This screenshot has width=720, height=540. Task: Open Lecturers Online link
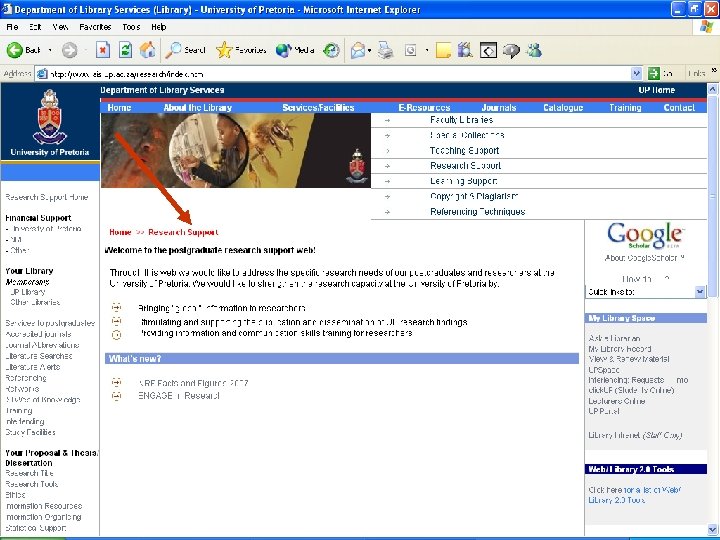point(617,401)
